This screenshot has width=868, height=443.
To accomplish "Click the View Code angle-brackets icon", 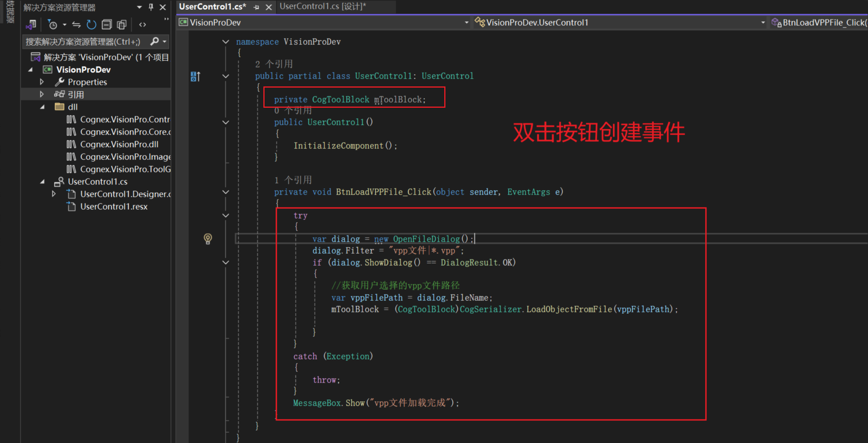I will [x=143, y=25].
